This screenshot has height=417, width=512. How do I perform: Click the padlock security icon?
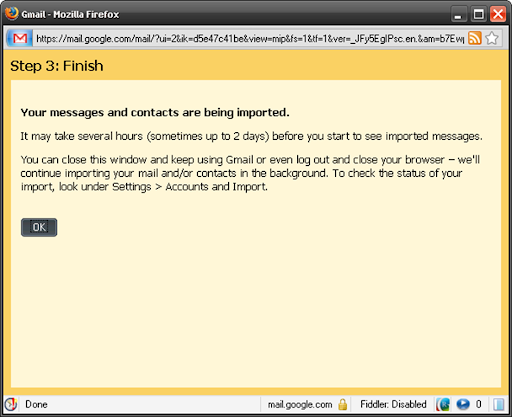point(342,404)
